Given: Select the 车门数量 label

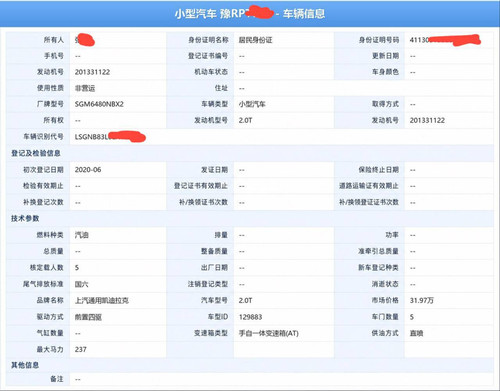Looking at the screenshot, I should (x=385, y=317).
